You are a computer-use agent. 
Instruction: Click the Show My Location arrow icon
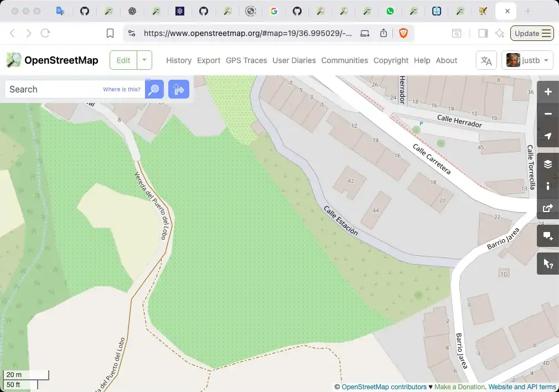(x=548, y=136)
